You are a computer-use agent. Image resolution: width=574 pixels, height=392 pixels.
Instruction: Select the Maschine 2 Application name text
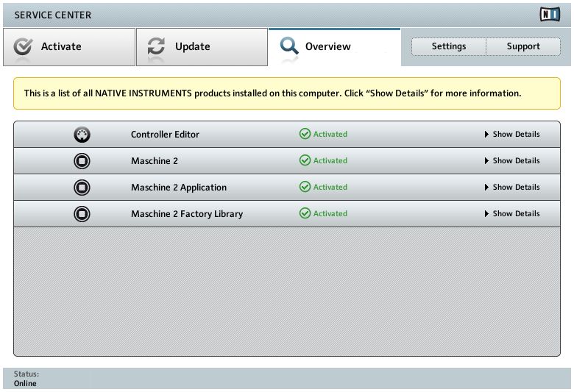pyautogui.click(x=179, y=188)
